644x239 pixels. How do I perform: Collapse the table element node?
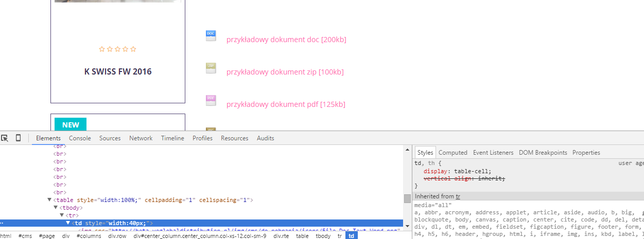tap(49, 200)
